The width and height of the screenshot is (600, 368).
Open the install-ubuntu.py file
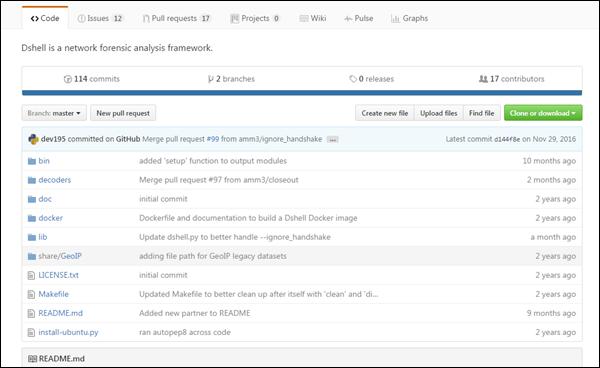coord(68,332)
